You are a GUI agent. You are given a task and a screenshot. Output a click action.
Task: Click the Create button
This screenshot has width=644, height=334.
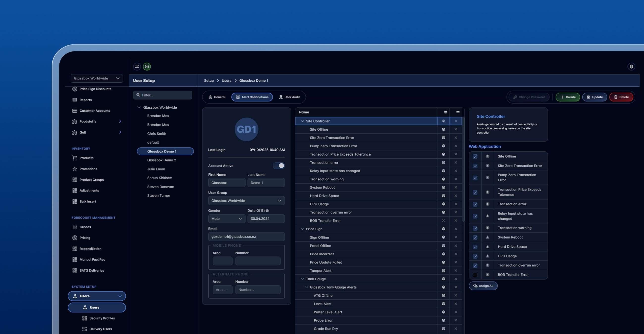click(568, 97)
